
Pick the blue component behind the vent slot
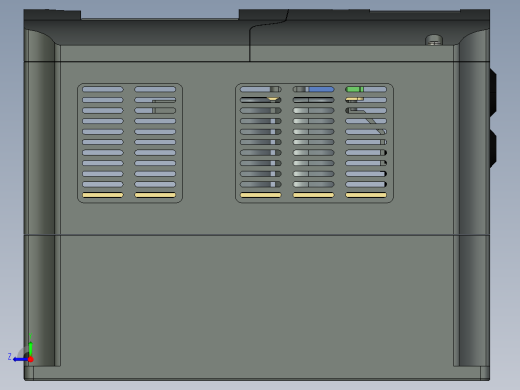click(x=321, y=89)
